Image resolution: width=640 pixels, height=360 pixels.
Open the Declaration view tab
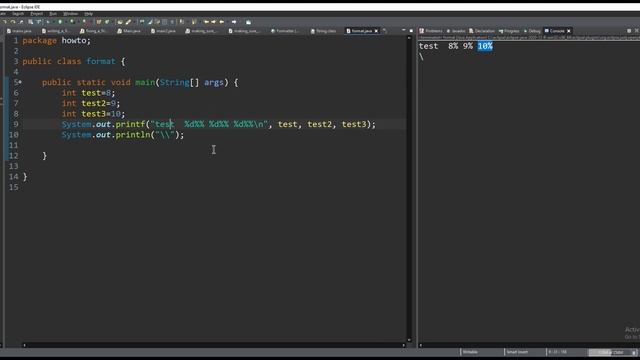[x=482, y=31]
